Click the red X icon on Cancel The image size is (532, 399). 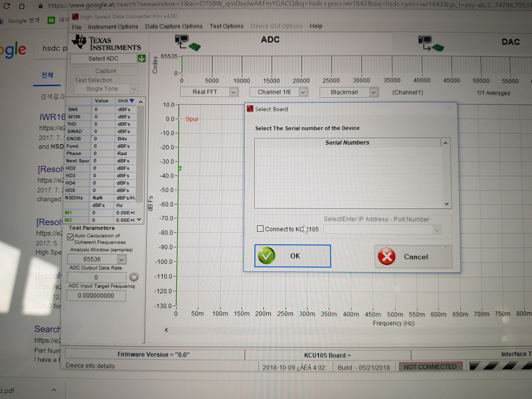(387, 256)
